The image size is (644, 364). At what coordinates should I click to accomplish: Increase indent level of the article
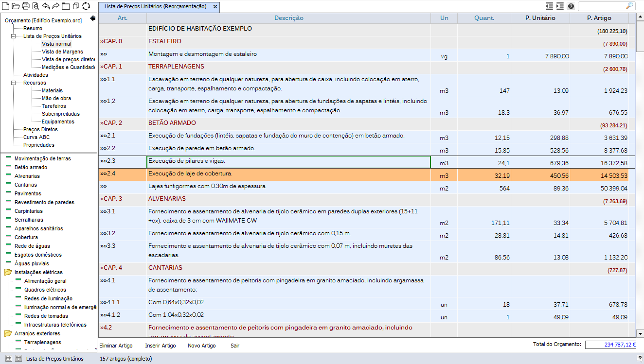(560, 6)
